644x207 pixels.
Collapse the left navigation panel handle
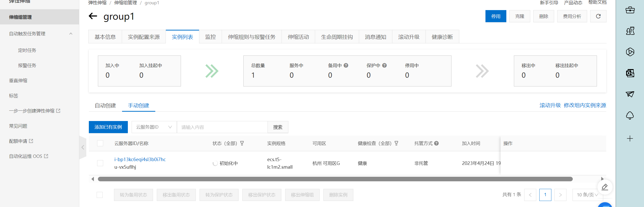[x=83, y=147]
